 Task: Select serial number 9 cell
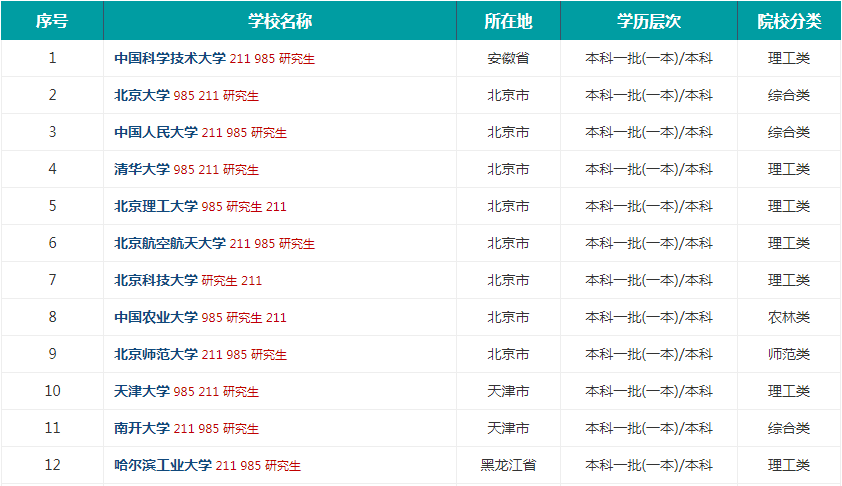click(x=52, y=354)
